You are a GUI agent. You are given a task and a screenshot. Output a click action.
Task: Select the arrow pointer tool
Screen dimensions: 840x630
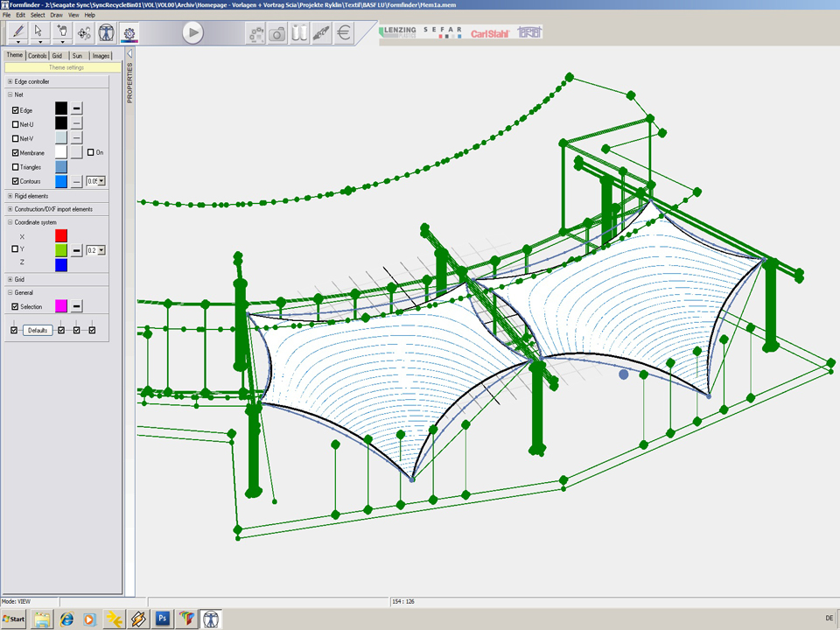[39, 32]
